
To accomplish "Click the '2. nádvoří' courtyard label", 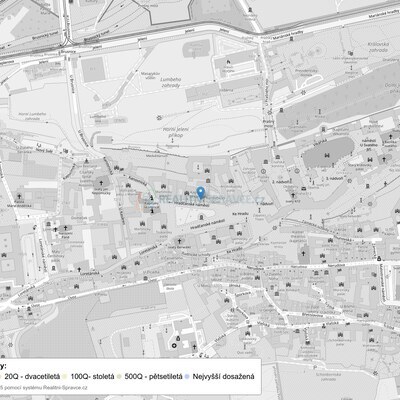I will click(280, 182).
